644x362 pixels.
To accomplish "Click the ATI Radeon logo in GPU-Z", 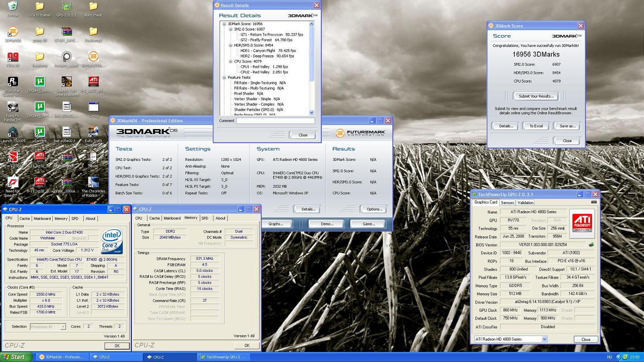I will click(x=582, y=223).
